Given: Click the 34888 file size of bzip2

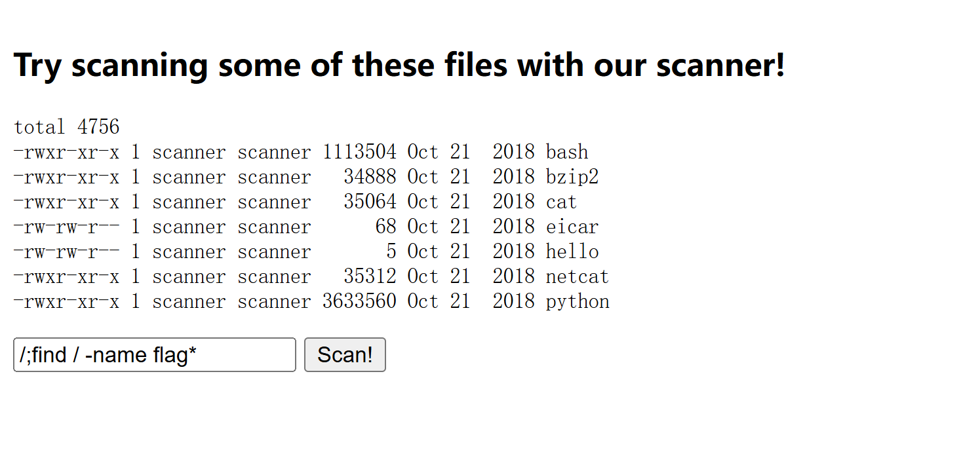Looking at the screenshot, I should pyautogui.click(x=370, y=177).
